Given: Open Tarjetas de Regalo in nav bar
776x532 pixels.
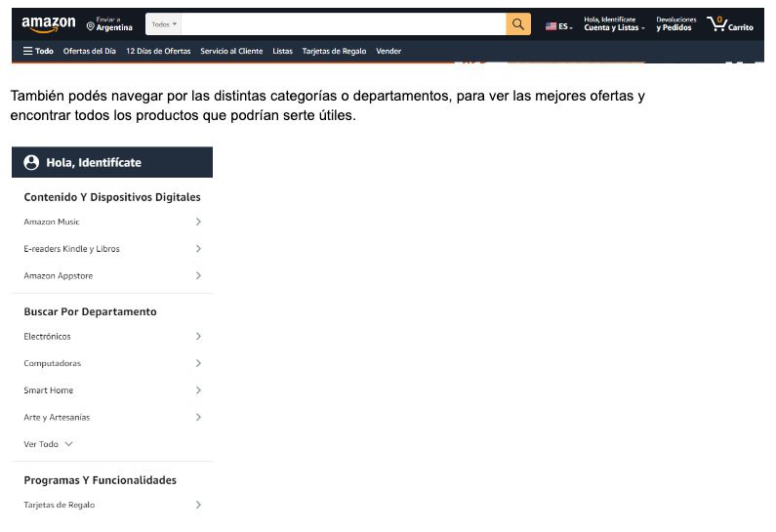Looking at the screenshot, I should [x=334, y=51].
